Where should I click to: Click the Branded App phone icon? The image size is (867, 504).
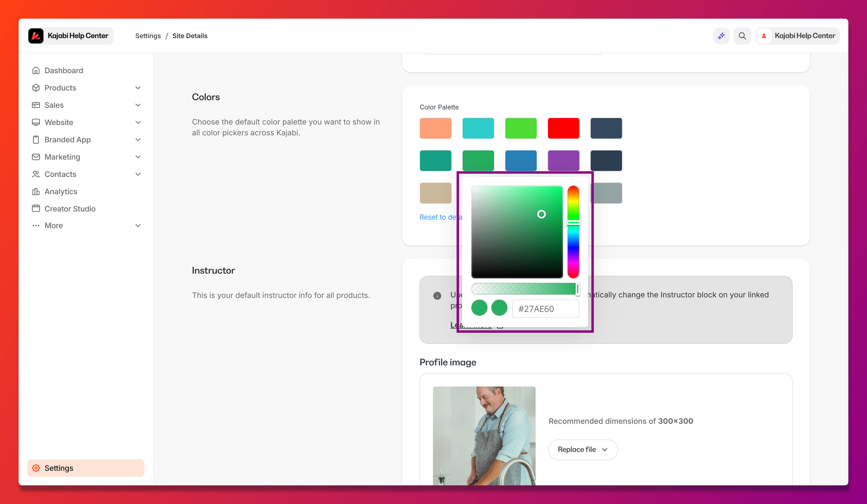pos(36,139)
